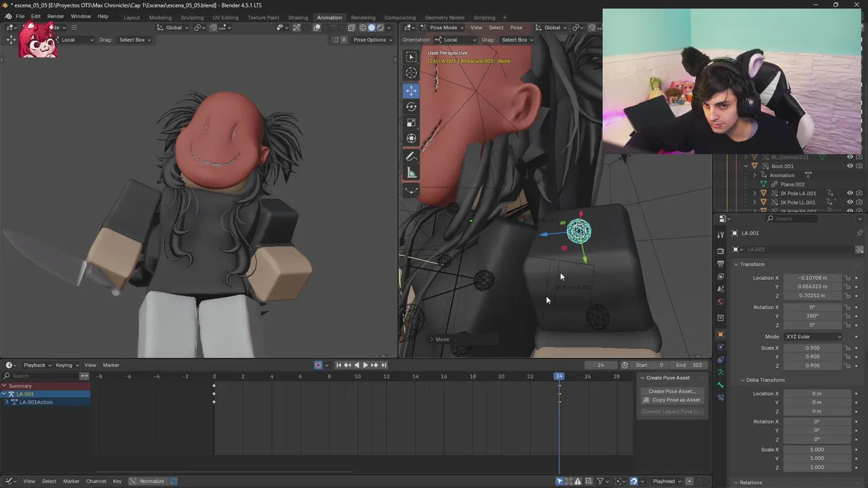Expand the IK Pole LA.001 outliner item
The height and width of the screenshot is (488, 868).
(755, 193)
